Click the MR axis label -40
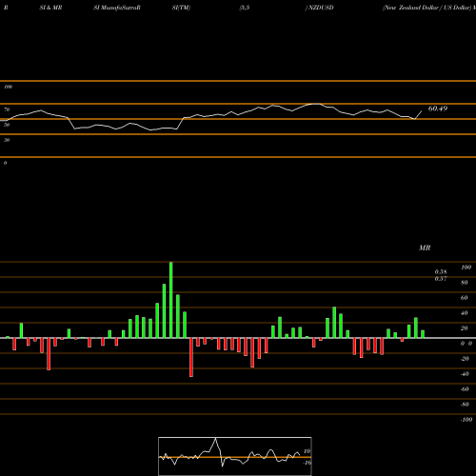 click(x=465, y=373)
